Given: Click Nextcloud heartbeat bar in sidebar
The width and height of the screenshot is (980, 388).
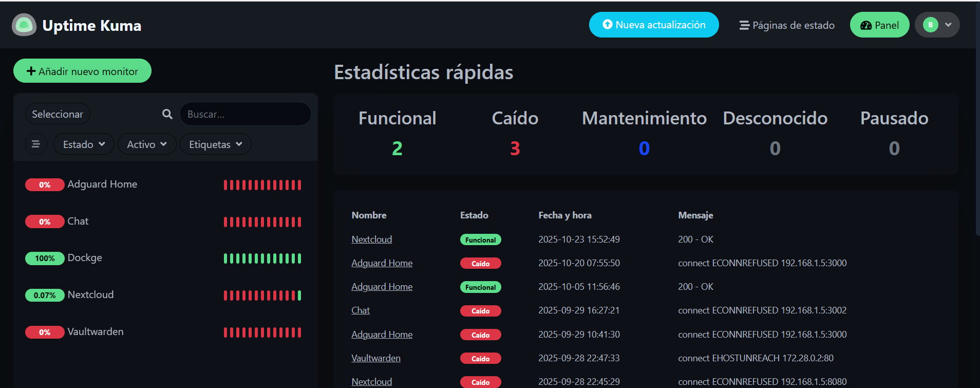Looking at the screenshot, I should [262, 295].
